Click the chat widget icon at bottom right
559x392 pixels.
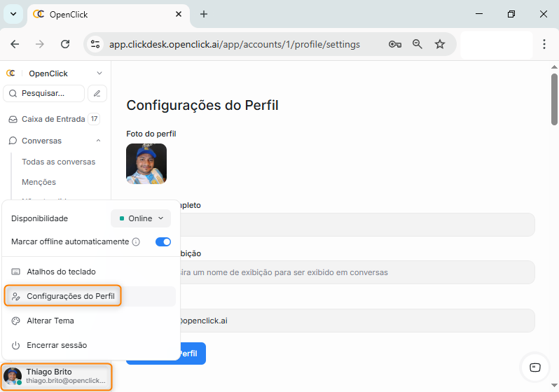pos(535,367)
